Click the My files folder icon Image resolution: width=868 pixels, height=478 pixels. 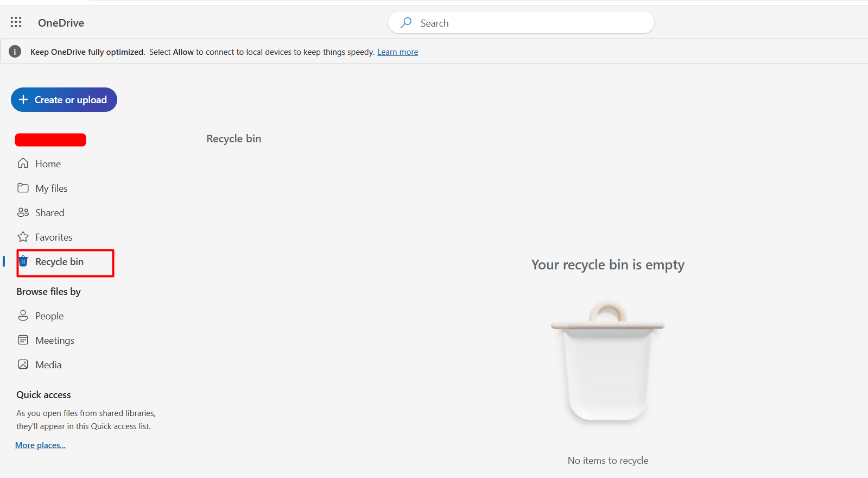tap(23, 188)
